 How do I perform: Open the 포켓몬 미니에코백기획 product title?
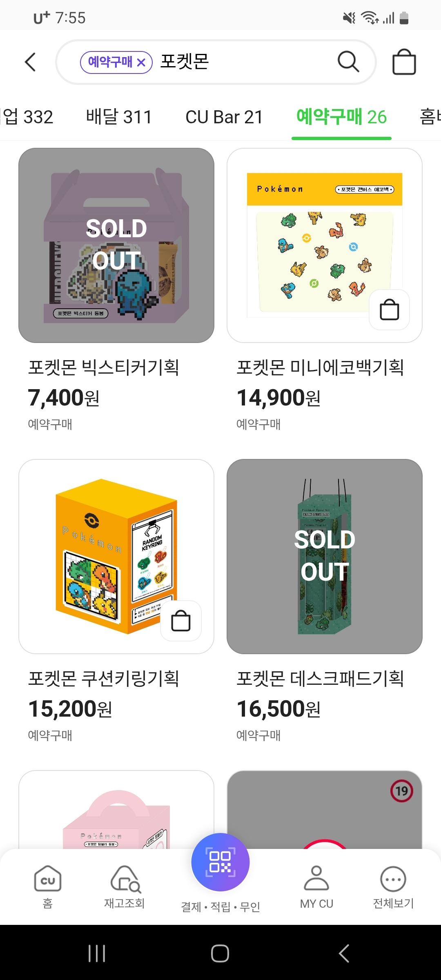point(321,367)
